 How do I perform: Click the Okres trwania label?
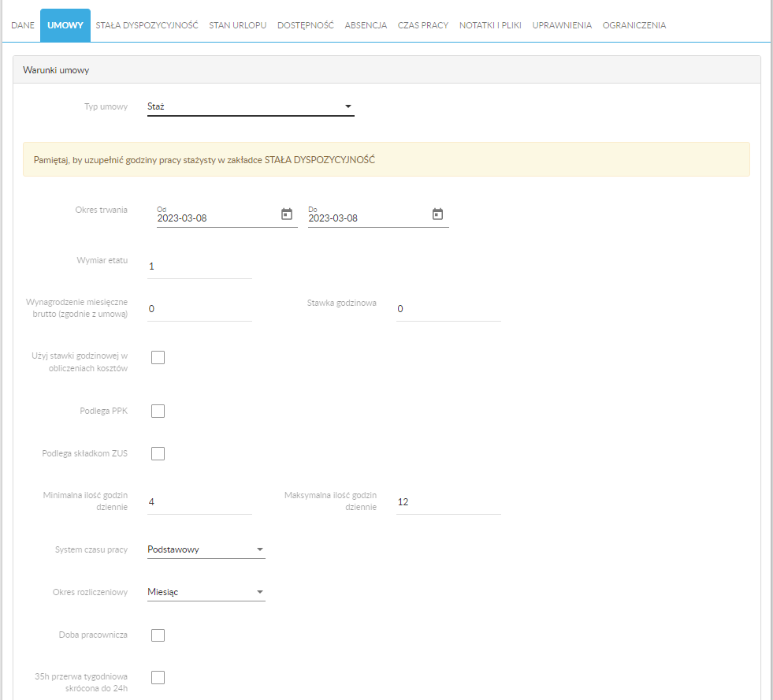click(101, 210)
